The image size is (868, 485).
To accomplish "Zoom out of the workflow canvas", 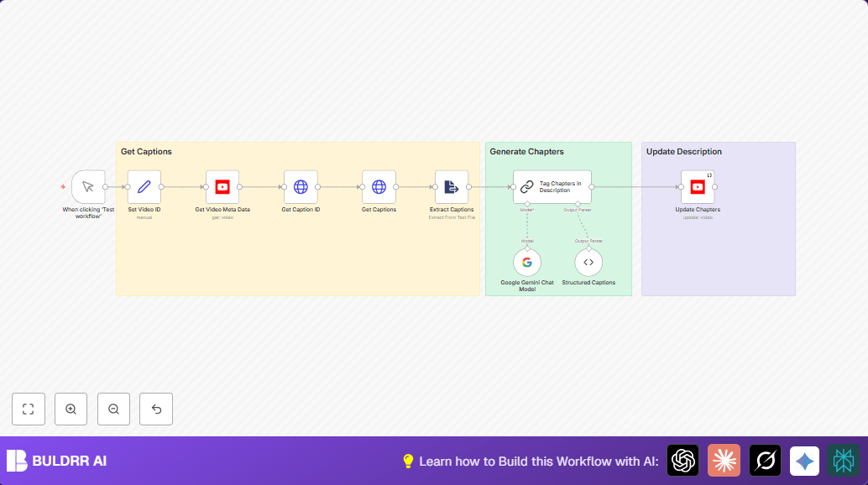I will point(113,409).
